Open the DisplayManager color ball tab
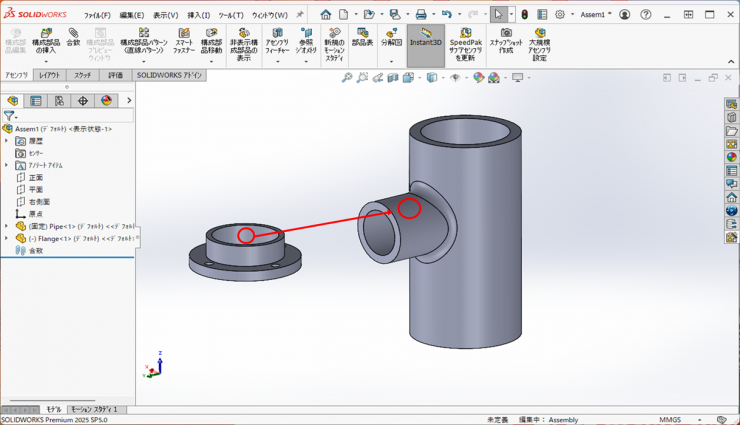 click(x=107, y=100)
